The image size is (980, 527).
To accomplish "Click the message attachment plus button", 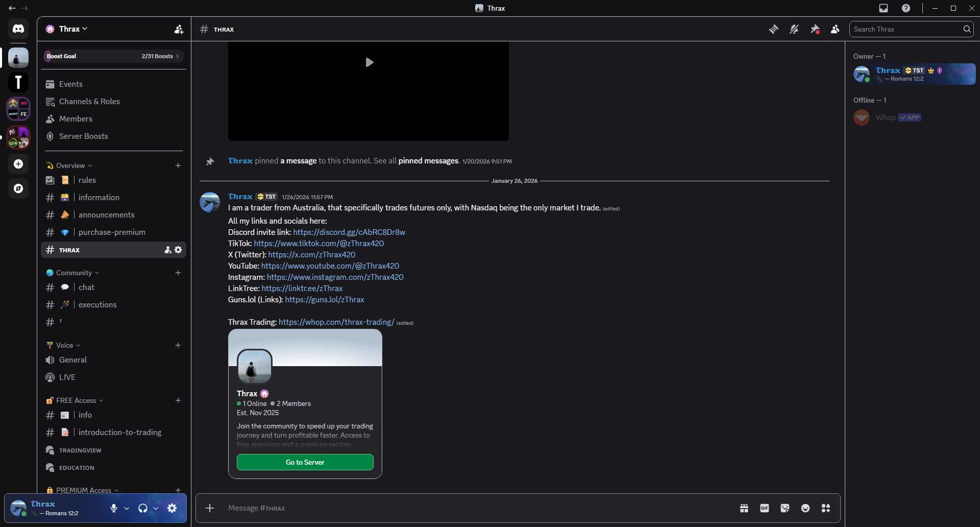I will click(x=210, y=508).
